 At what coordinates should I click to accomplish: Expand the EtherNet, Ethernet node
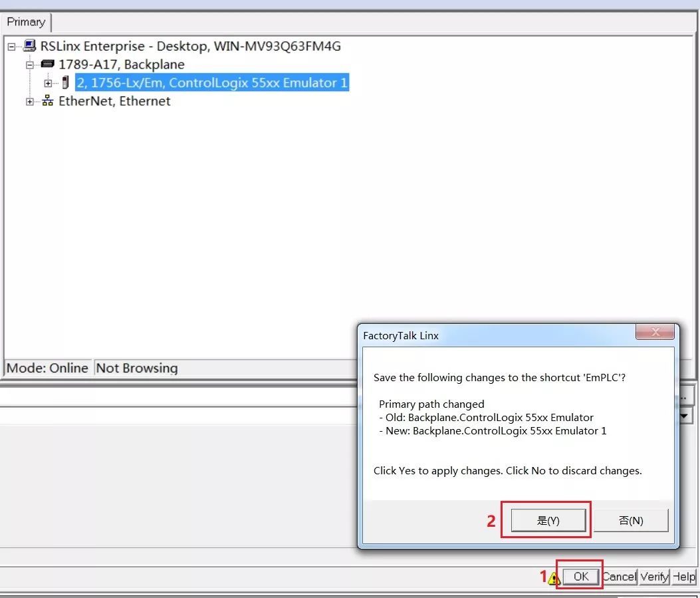[29, 102]
